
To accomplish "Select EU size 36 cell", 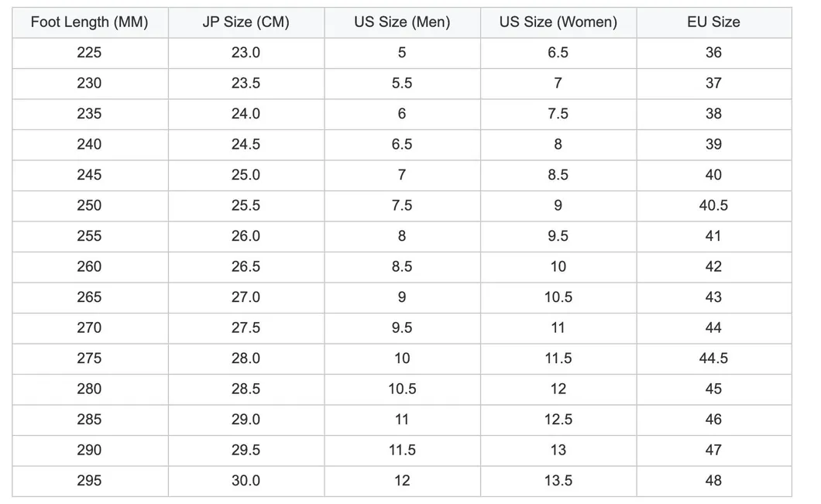I will pos(713,53).
